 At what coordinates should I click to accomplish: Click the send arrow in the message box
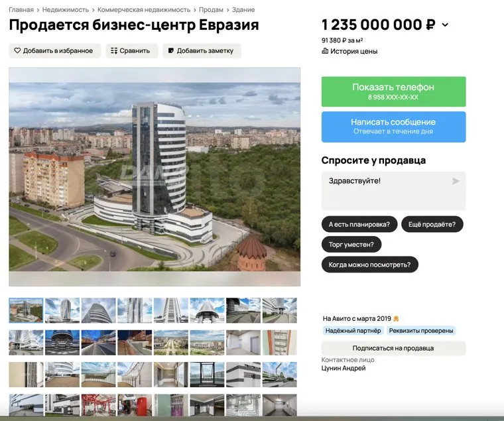tap(456, 181)
